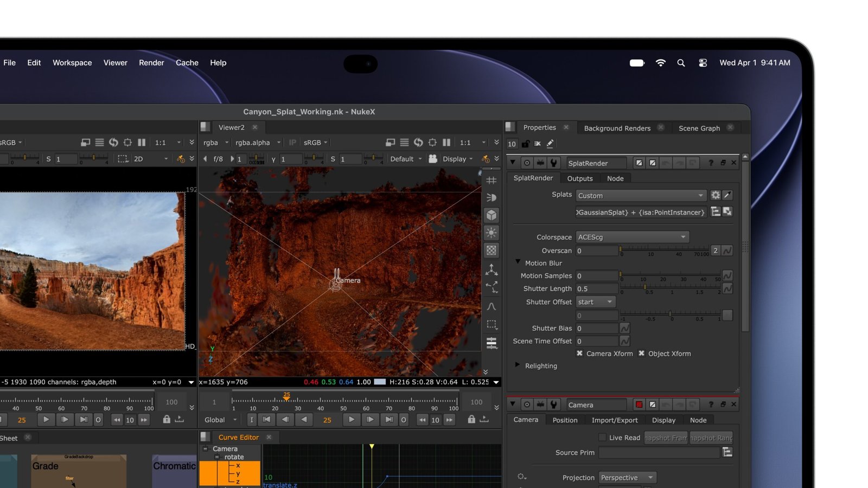Click the pause icon in Viewer2 toolbar
The width and height of the screenshot is (868, 488).
point(446,143)
